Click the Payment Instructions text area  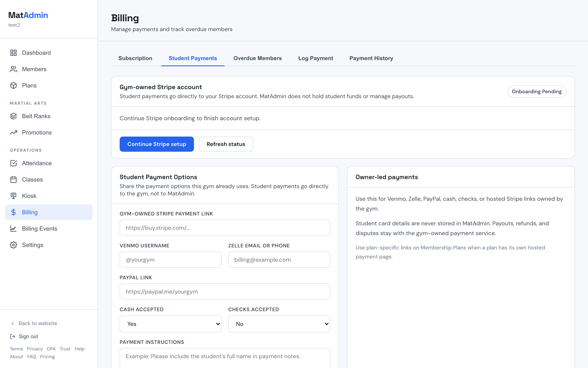coord(225,358)
